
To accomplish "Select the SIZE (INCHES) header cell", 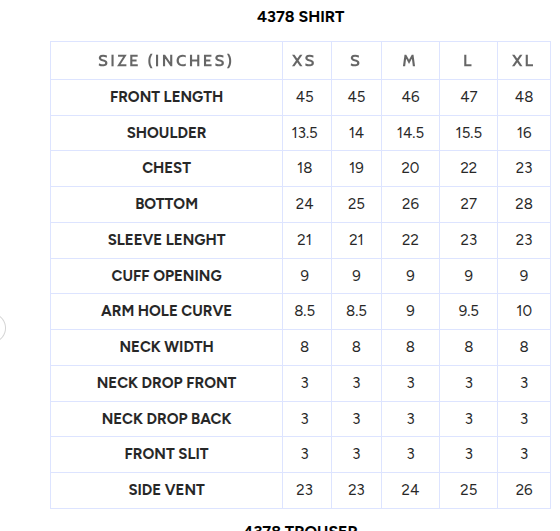I will point(166,61).
